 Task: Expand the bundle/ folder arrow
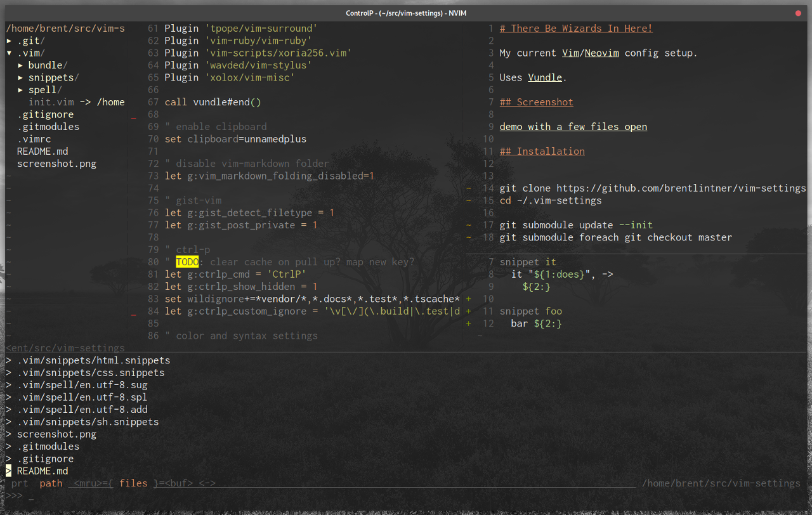coord(20,65)
